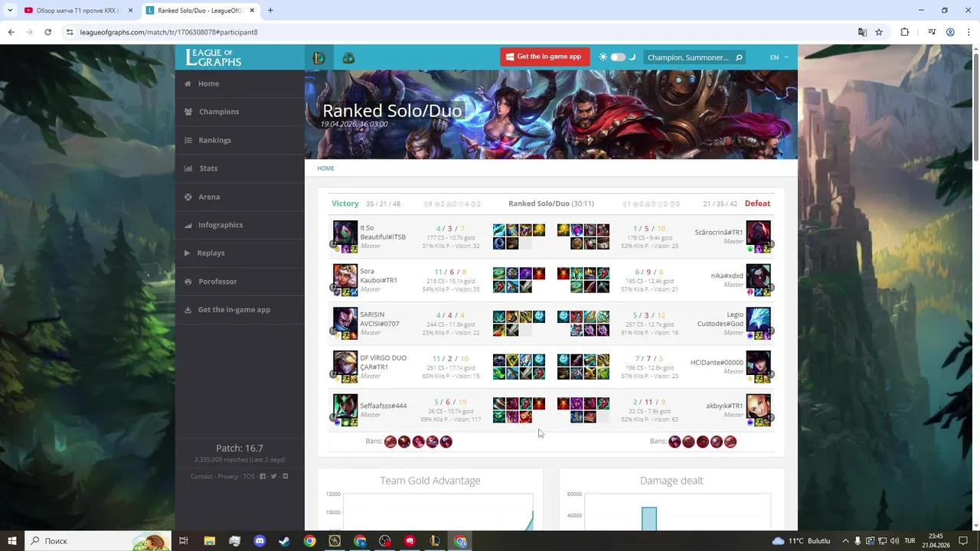Image resolution: width=980 pixels, height=551 pixels.
Task: Click Ranked Solo/Duo (30:11) match header
Action: point(551,204)
